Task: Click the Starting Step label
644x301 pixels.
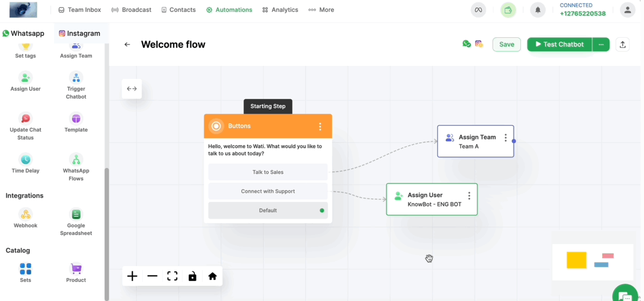Action: pyautogui.click(x=268, y=106)
